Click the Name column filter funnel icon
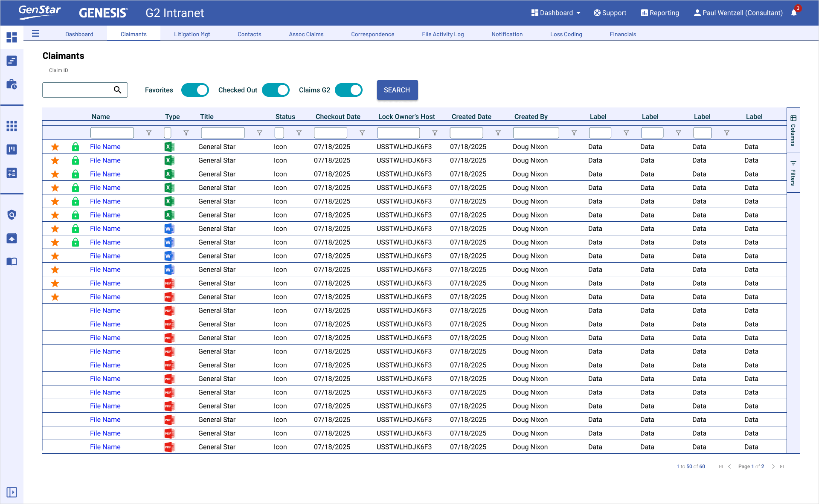The height and width of the screenshot is (504, 819). point(149,133)
